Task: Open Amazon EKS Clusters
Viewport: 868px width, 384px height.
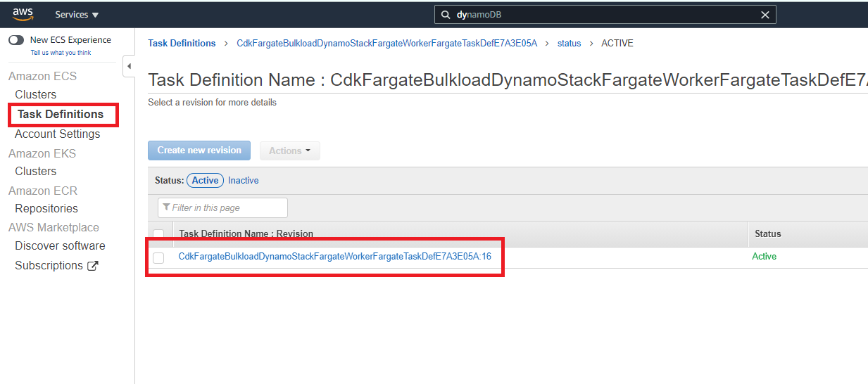Action: (x=36, y=172)
